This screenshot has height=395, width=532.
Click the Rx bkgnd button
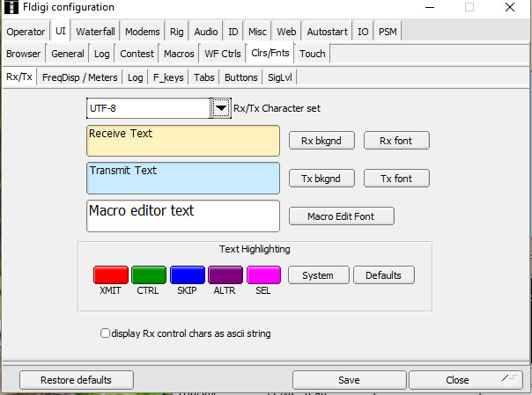tap(321, 141)
